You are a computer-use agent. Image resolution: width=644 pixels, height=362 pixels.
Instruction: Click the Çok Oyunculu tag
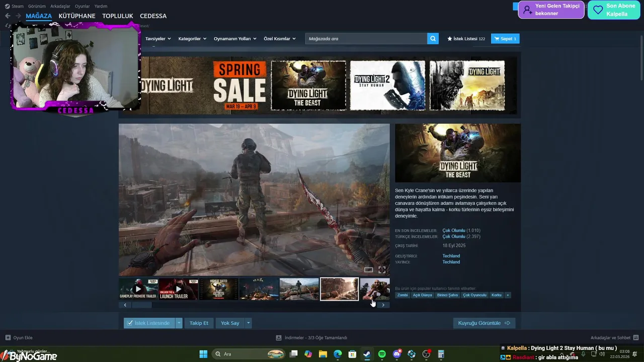coord(474,295)
